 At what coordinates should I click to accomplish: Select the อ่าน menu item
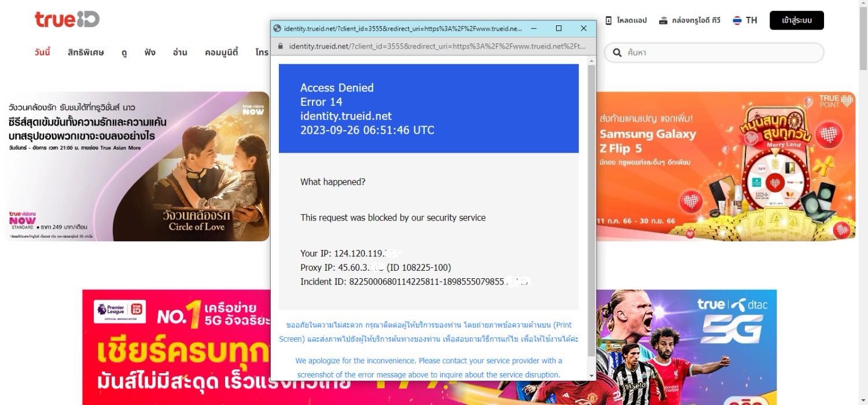(x=180, y=52)
